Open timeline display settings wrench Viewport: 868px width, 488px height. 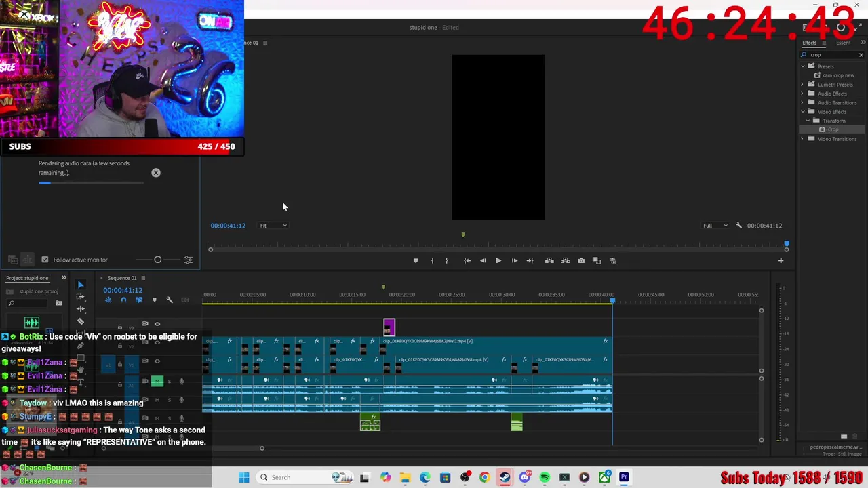(x=170, y=300)
